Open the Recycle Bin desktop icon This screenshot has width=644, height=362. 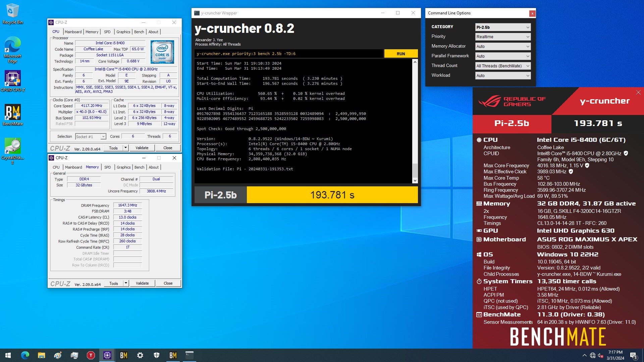coord(13,14)
